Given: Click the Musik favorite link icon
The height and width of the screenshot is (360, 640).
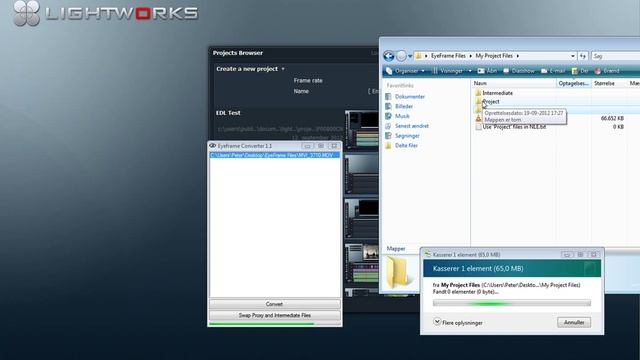Looking at the screenshot, I should click(388, 116).
